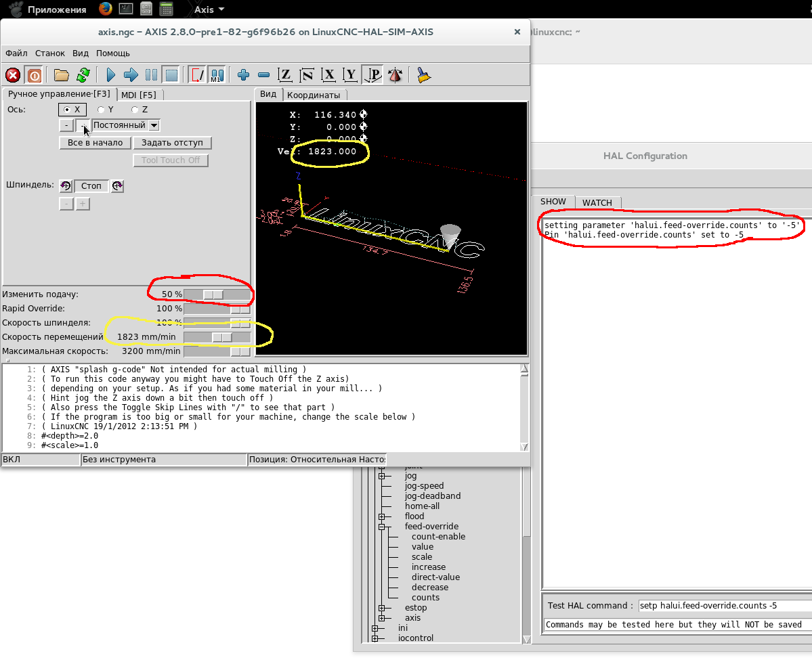The height and width of the screenshot is (662, 812).
Task: Toggle the emergency stop button
Action: click(13, 76)
